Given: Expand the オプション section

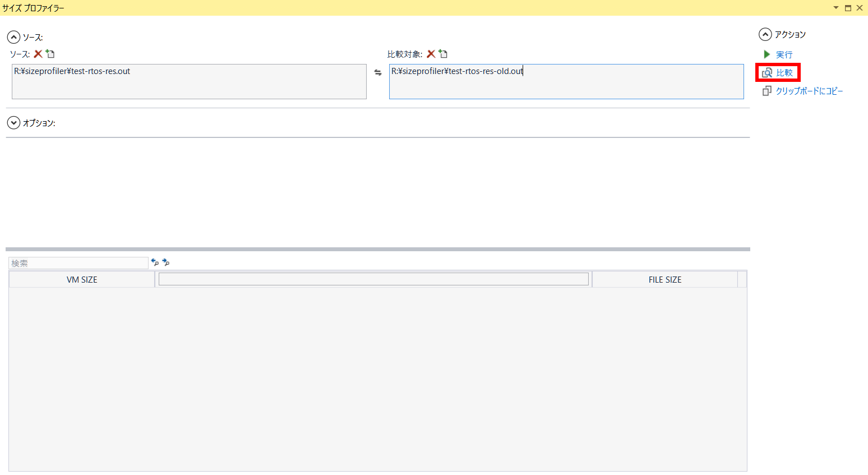Looking at the screenshot, I should pyautogui.click(x=13, y=123).
